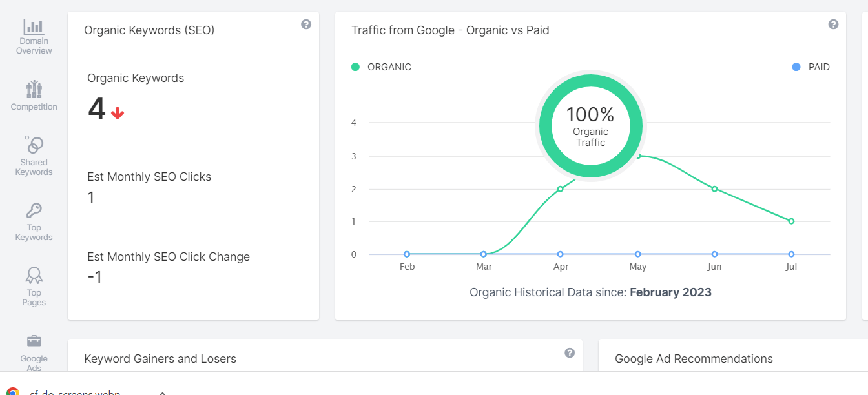868x395 pixels.
Task: Open the Domain Overview bar chart icon
Action: pyautogui.click(x=34, y=27)
